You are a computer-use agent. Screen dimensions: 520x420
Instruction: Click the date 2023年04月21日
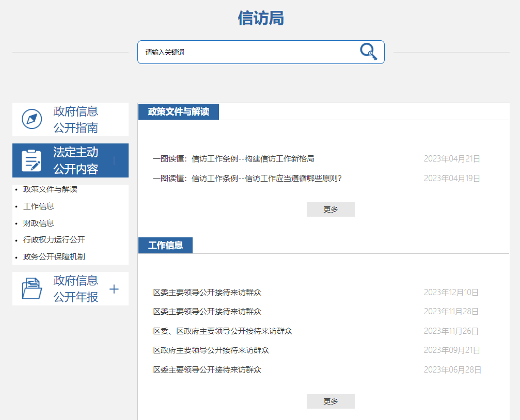coord(452,159)
